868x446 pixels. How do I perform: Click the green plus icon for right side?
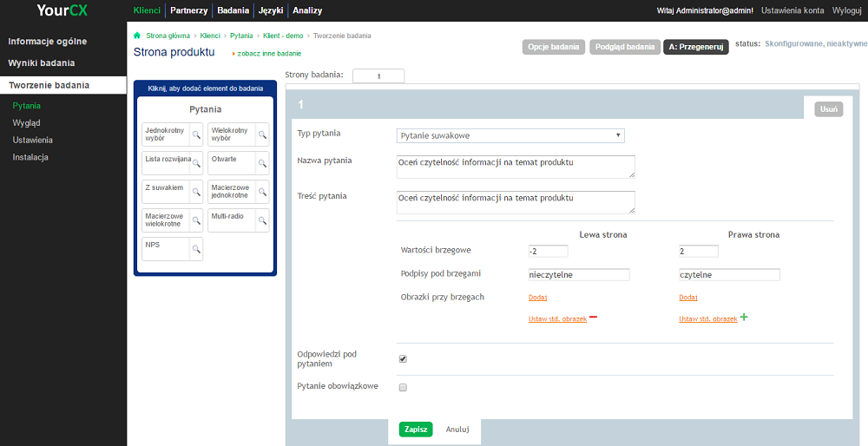[x=744, y=318]
